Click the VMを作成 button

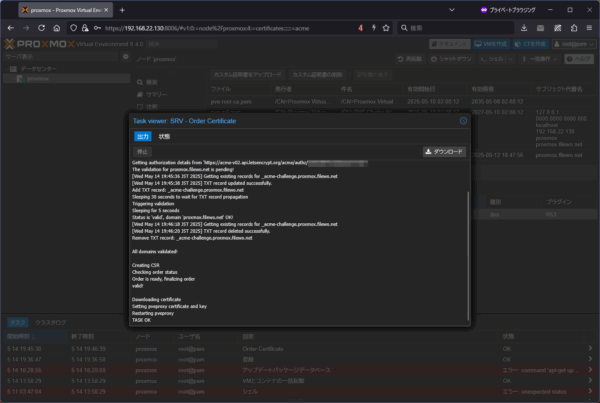pyautogui.click(x=491, y=44)
